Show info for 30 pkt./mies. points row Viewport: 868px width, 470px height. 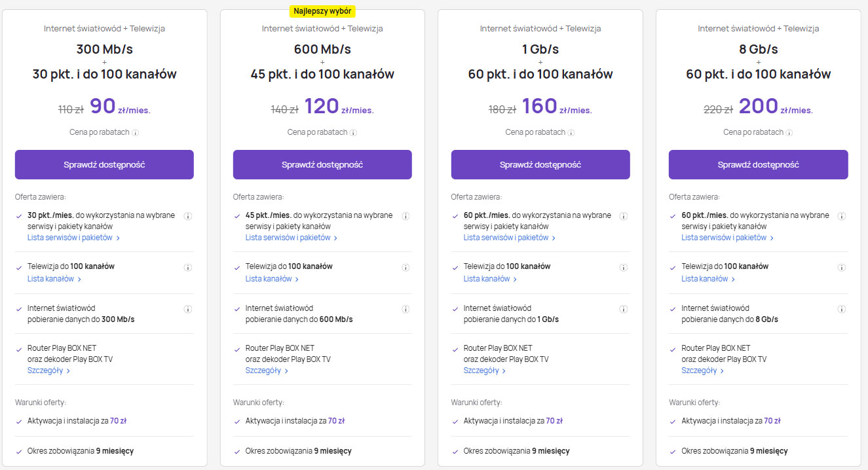pos(187,216)
